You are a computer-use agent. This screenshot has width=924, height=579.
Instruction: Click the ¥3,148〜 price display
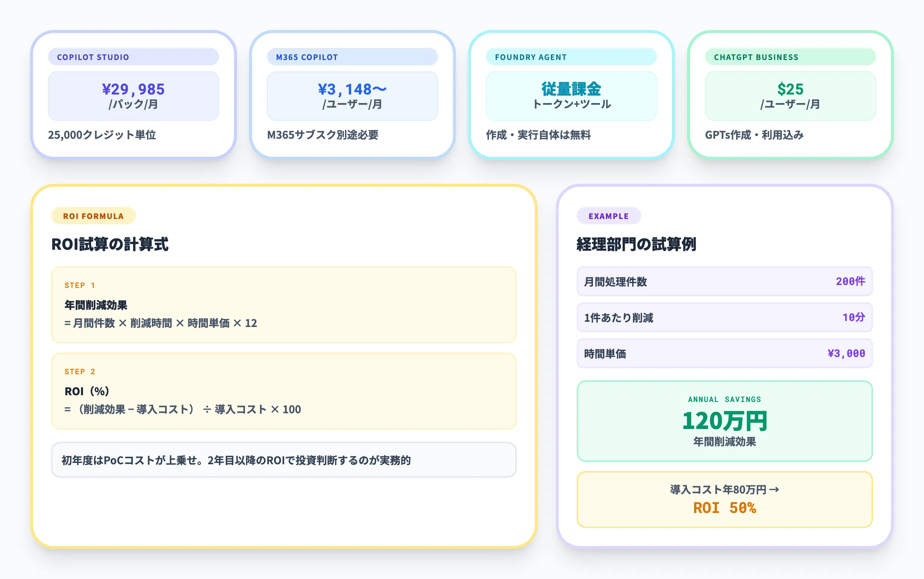click(x=352, y=95)
